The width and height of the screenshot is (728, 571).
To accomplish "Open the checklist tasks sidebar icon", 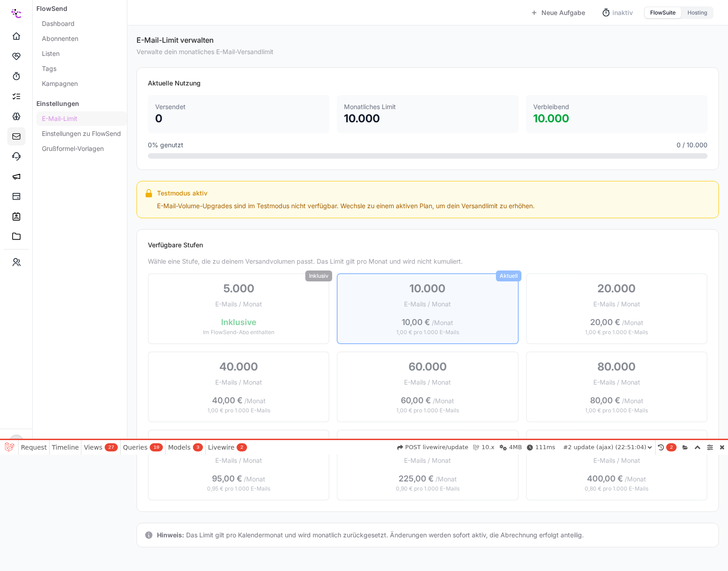I will click(16, 96).
